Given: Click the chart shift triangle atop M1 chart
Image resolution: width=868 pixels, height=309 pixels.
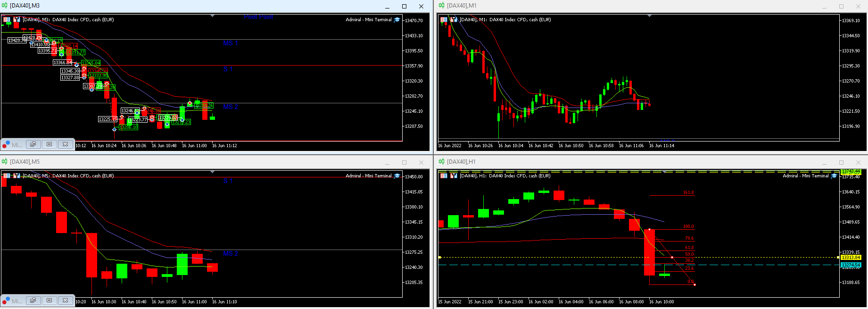Looking at the screenshot, I should pos(650,16).
